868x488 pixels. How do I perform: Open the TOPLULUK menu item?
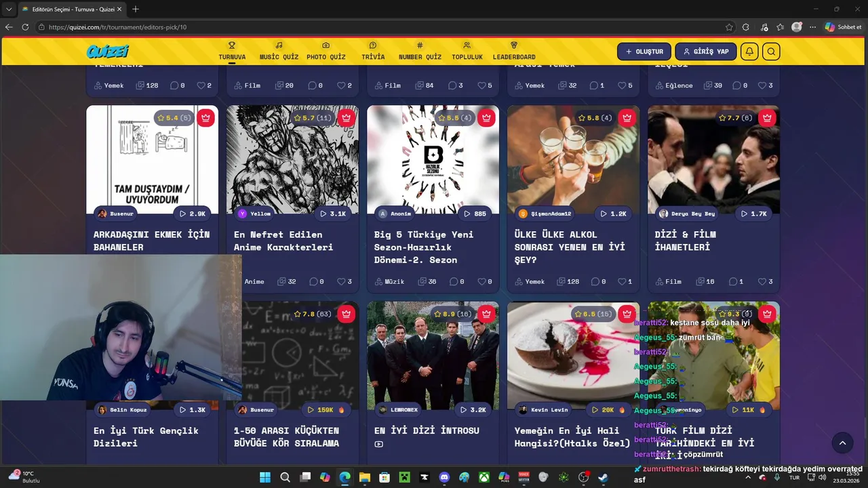coord(467,52)
